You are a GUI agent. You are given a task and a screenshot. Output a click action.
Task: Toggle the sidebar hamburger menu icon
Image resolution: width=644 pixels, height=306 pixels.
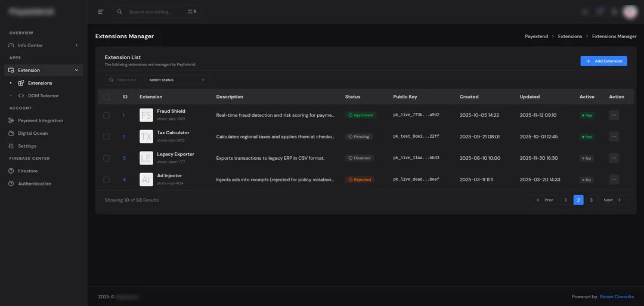101,12
